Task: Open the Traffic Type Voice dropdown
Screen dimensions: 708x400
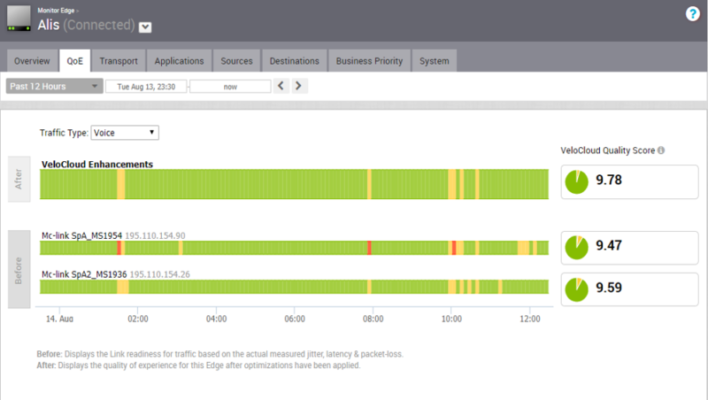Action: [125, 132]
